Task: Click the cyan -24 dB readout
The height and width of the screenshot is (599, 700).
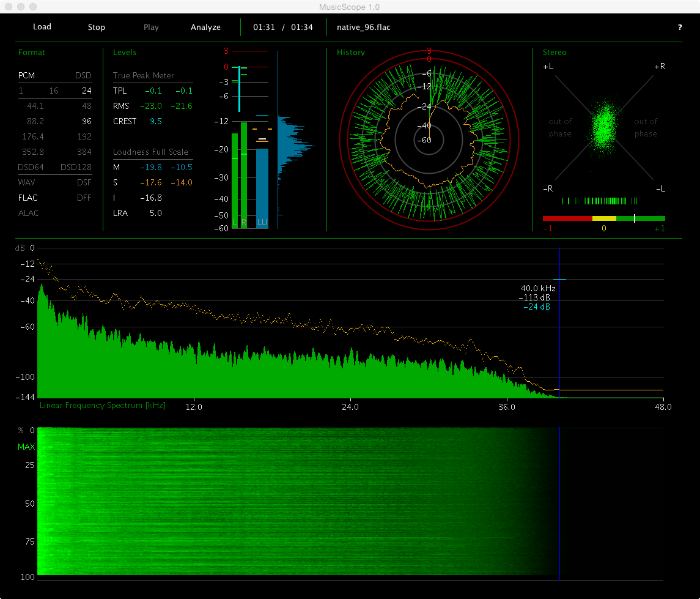Action: pos(537,307)
